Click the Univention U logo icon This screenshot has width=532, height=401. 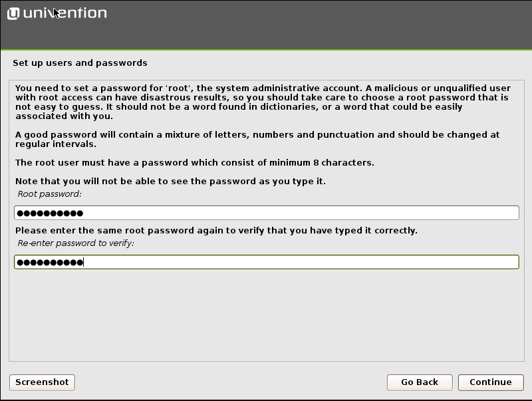click(x=13, y=13)
